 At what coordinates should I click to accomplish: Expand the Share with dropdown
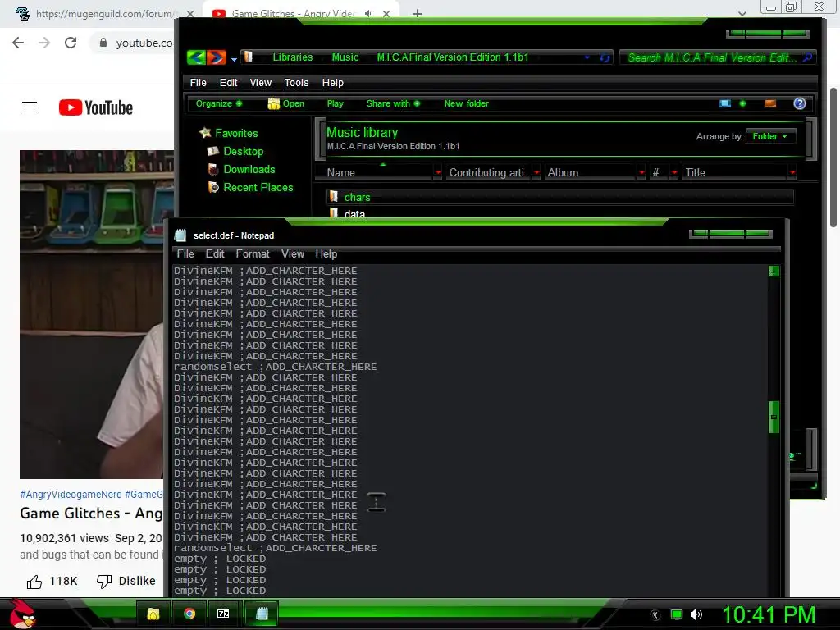(x=393, y=103)
